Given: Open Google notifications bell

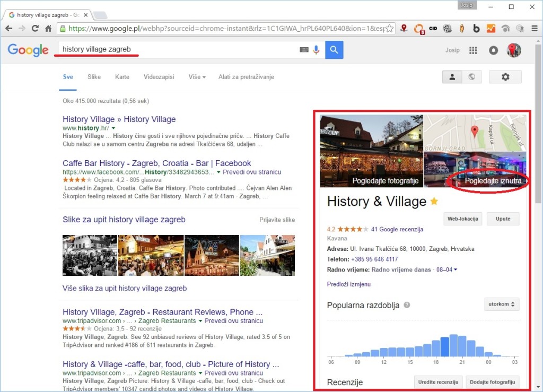Looking at the screenshot, I should pyautogui.click(x=493, y=50).
